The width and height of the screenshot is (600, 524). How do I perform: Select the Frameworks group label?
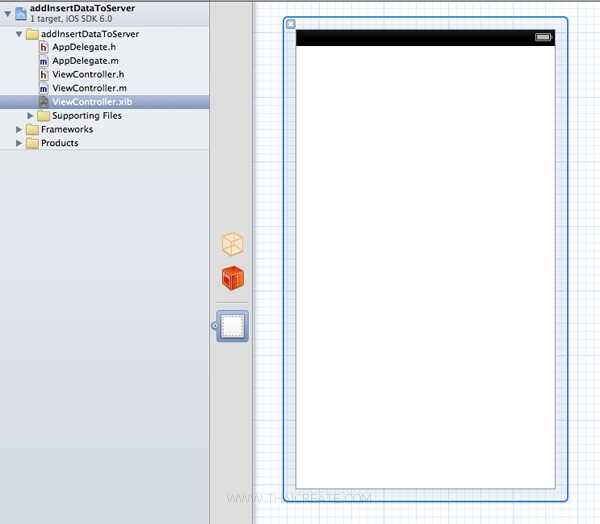67,129
